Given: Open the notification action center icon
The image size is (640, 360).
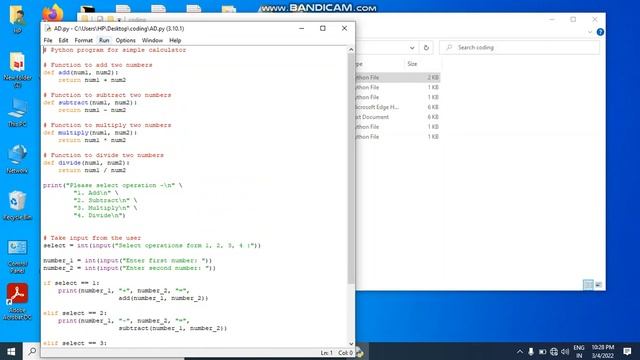Looking at the screenshot, I should coord(627,351).
